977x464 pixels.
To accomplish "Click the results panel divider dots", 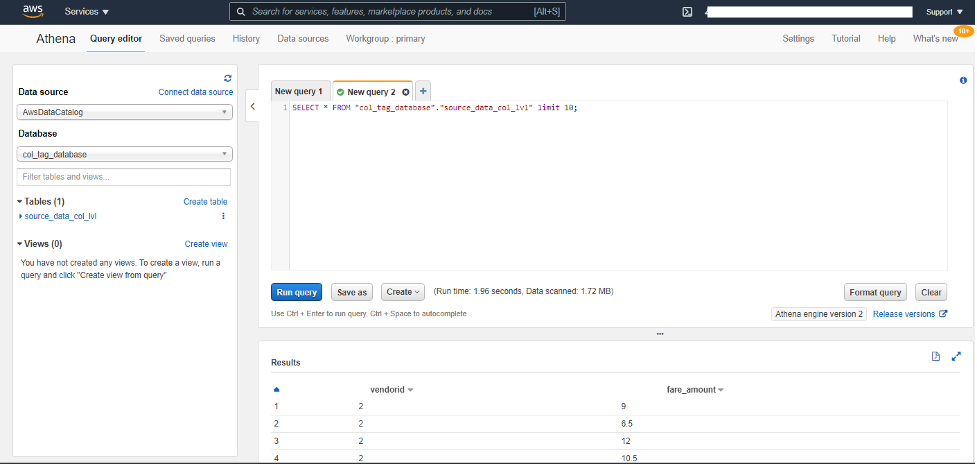I will 660,334.
